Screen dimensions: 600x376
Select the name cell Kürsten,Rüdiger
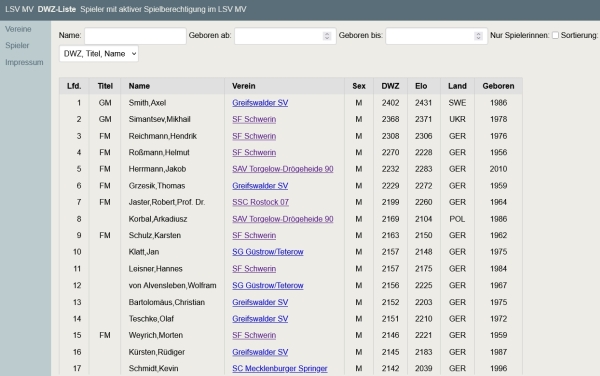[x=157, y=352]
